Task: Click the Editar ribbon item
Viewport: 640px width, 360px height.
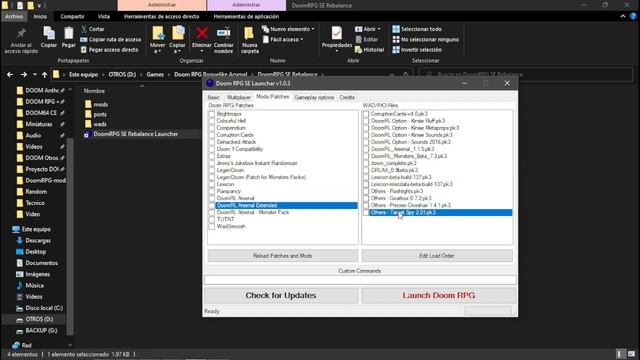Action: tap(367, 40)
